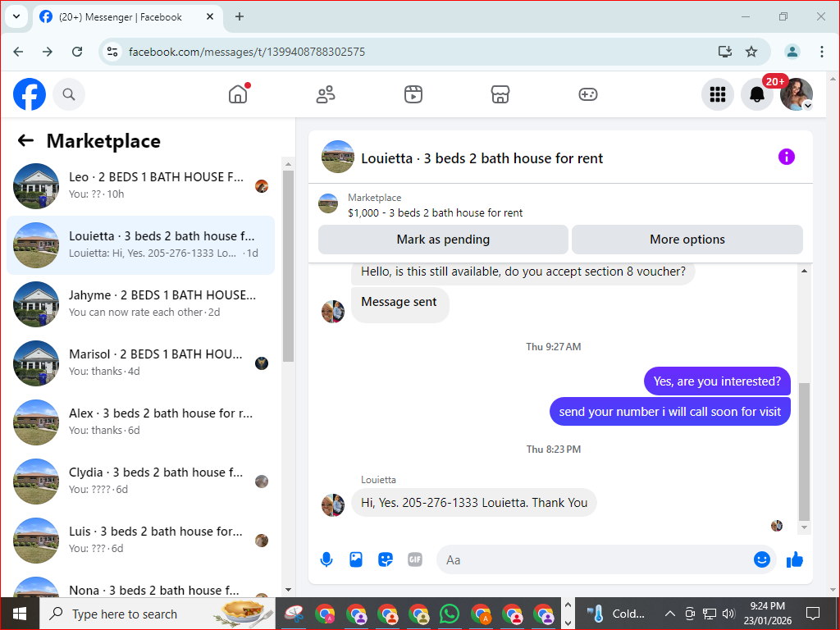Open the Leo 2 BEDS 1 BATH conversation
The width and height of the screenshot is (840, 630).
point(141,186)
